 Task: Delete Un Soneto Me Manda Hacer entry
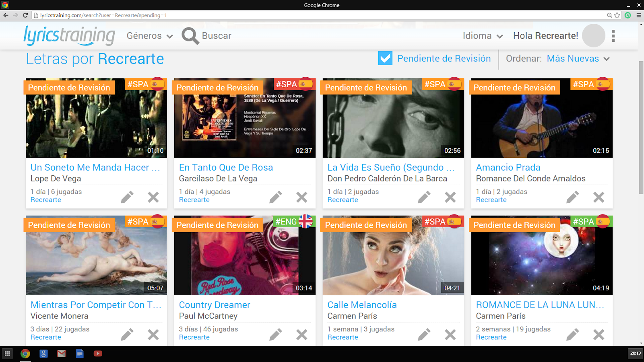coord(153,197)
